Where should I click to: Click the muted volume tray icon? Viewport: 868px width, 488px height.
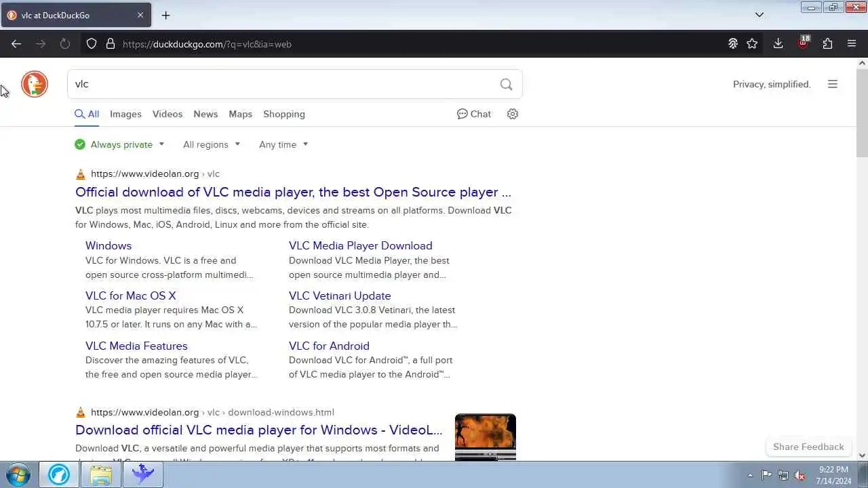pos(800,475)
